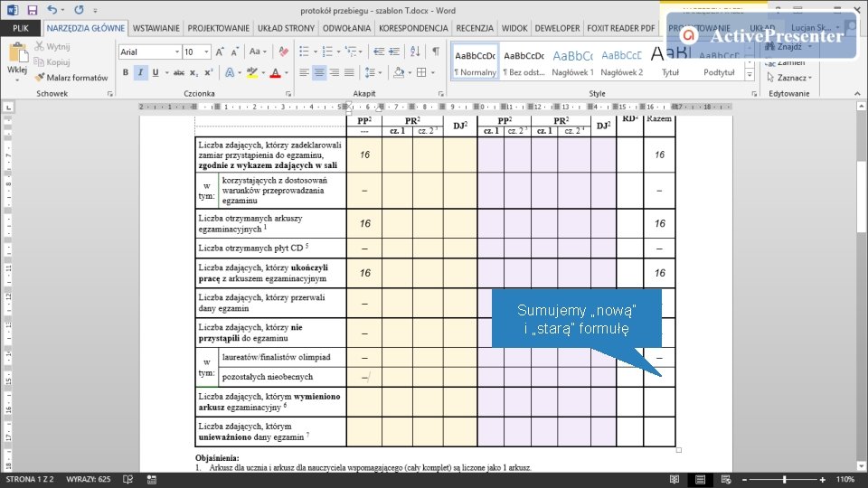Switch to the FOXIT READER PDF tab

tap(620, 28)
